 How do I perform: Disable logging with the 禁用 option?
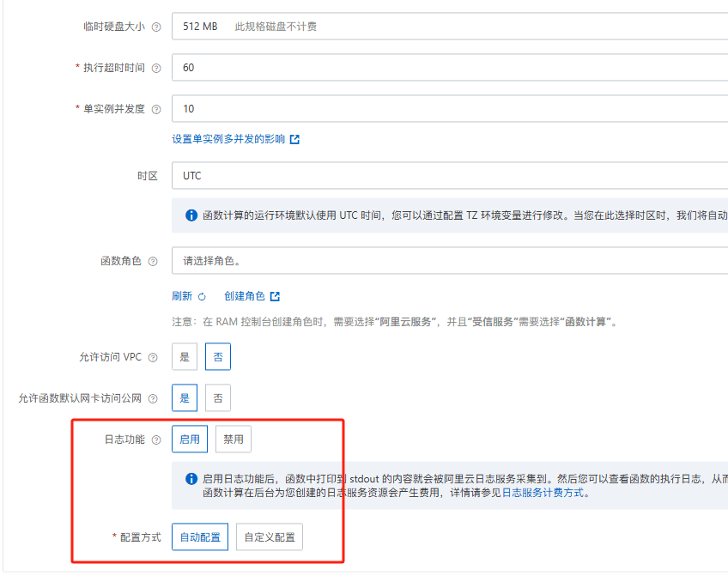coord(233,439)
